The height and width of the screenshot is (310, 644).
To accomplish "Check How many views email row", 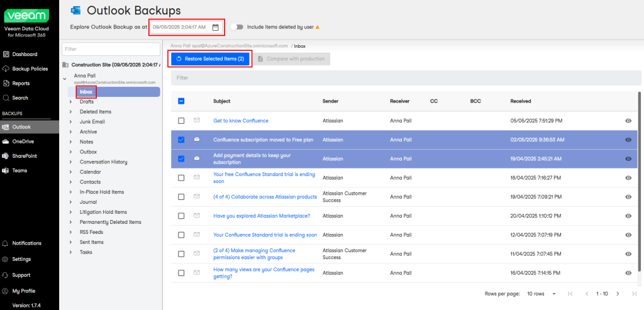I will 181,273.
